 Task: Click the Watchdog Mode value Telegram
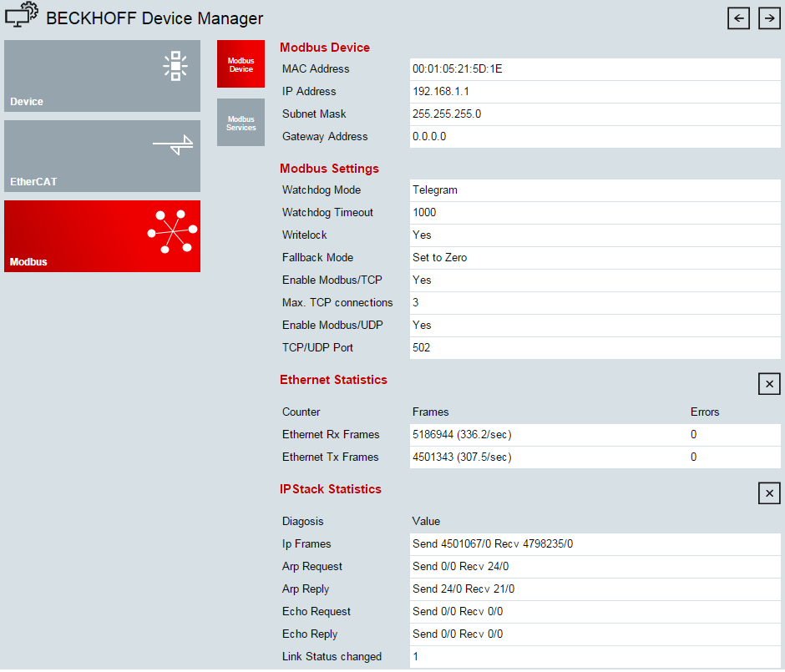click(x=434, y=190)
